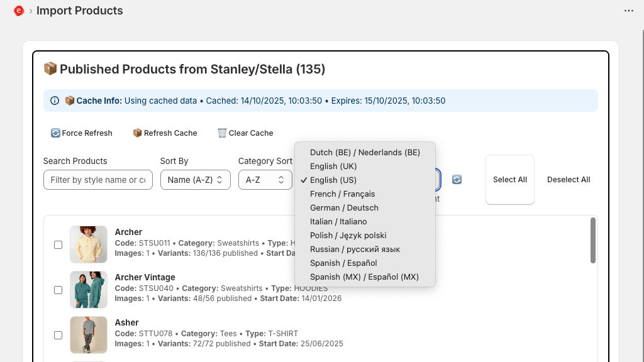Screen dimensions: 644x362
Task: Click the Search Products filter field
Action: (97, 180)
